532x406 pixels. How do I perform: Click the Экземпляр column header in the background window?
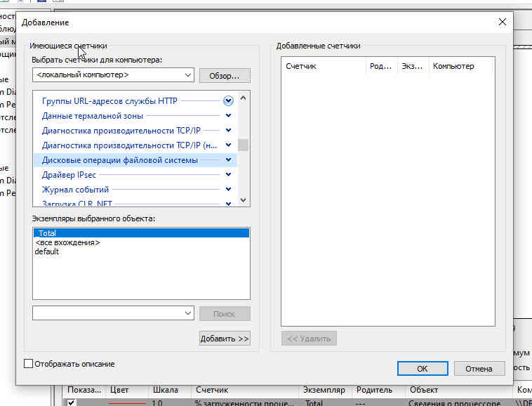(x=326, y=390)
